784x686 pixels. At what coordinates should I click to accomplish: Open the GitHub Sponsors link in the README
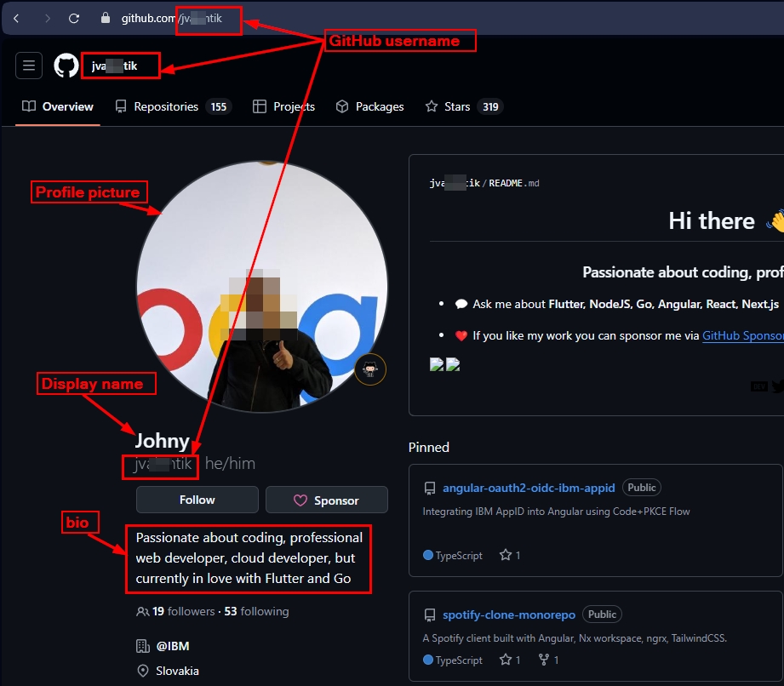pos(741,335)
